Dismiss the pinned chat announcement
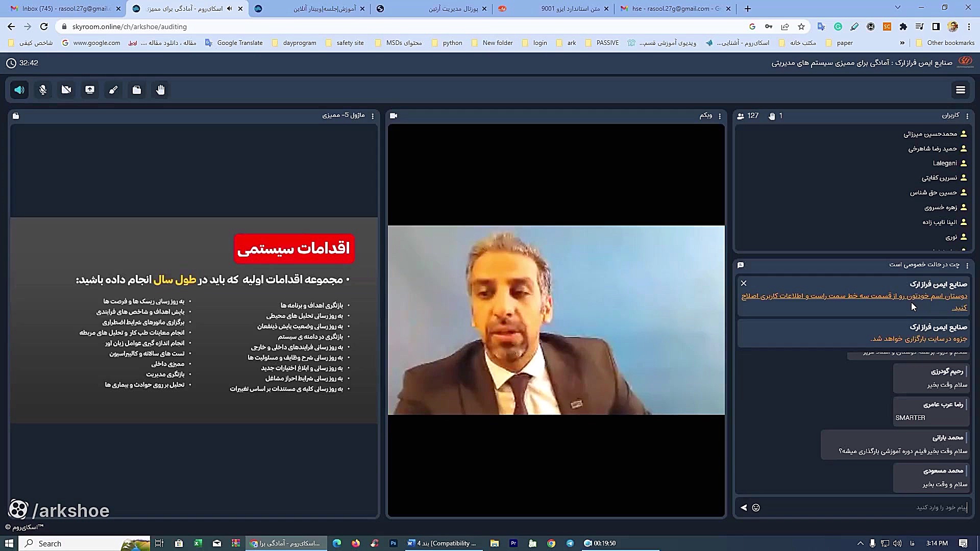The height and width of the screenshot is (551, 980). coord(744,283)
